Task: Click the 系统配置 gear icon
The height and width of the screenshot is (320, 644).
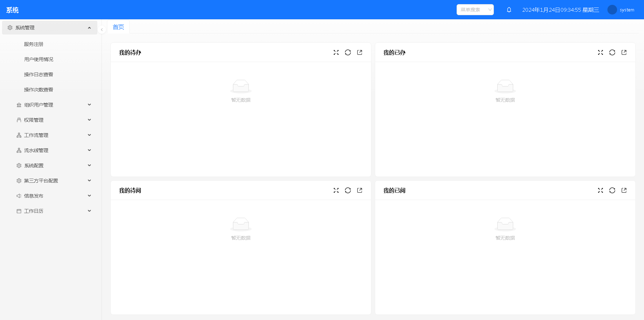Action: point(19,166)
